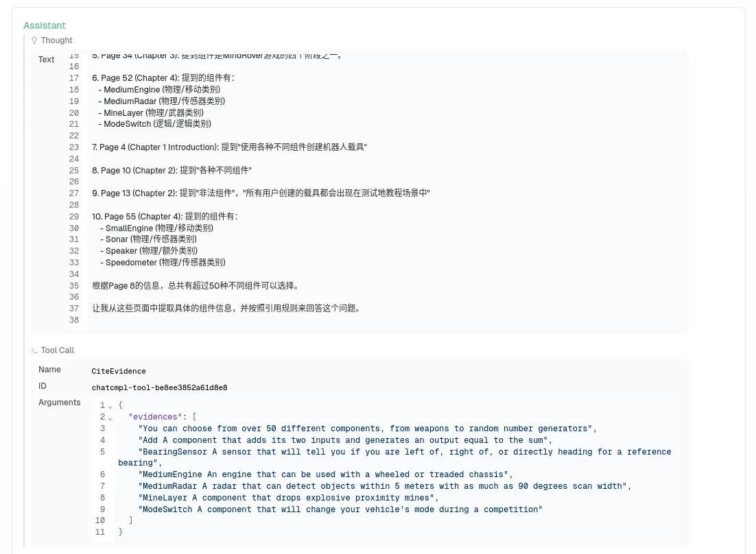Click the ModeSwitch evidence string at line 9
The width and height of the screenshot is (756, 554).
(x=340, y=509)
